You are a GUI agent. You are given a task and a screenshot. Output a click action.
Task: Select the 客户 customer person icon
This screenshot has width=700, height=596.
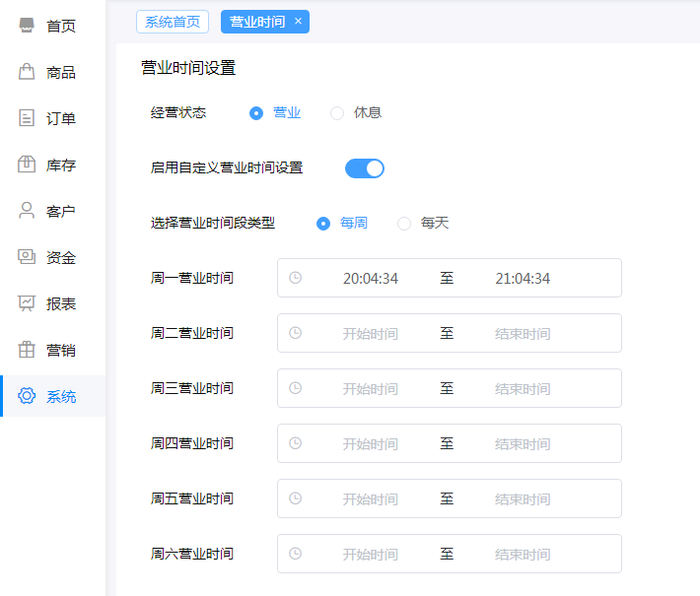point(27,211)
